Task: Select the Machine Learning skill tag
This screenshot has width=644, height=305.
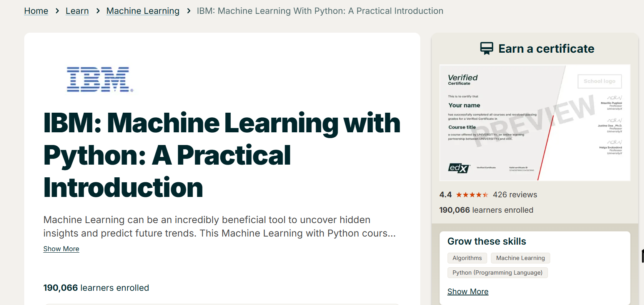Action: click(x=521, y=258)
